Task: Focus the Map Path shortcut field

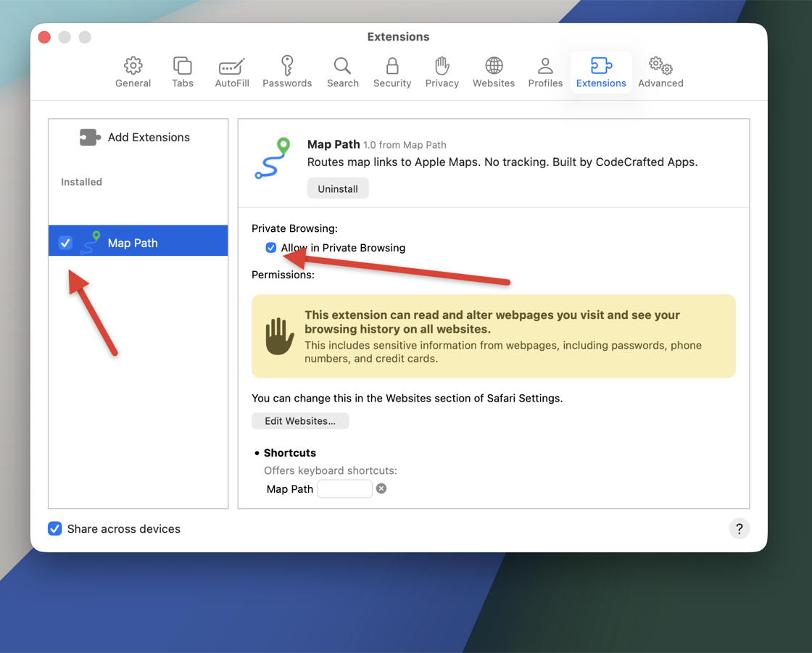Action: tap(344, 488)
